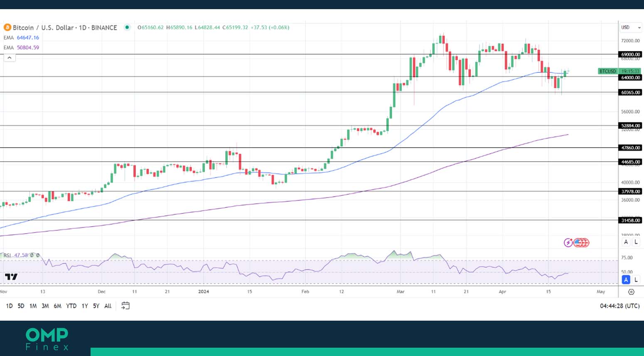Image resolution: width=644 pixels, height=356 pixels.
Task: Toggle log scale L on the RSI pane
Action: pyautogui.click(x=636, y=280)
